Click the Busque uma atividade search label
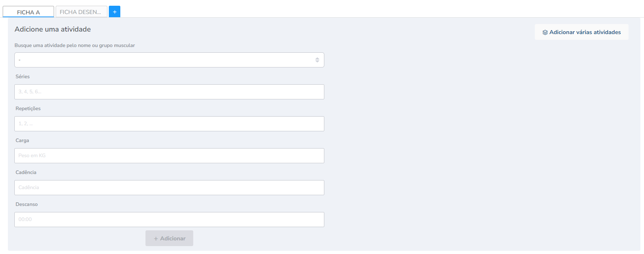This screenshot has width=644, height=254. 75,46
